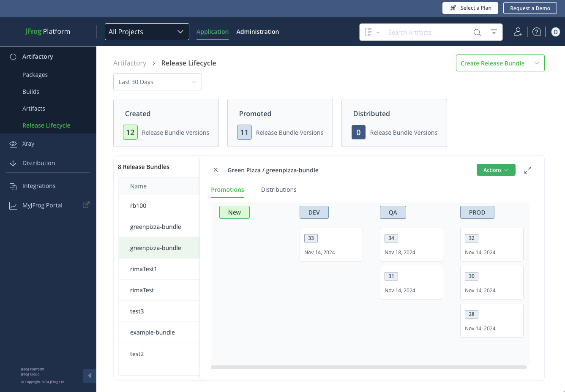Open the All Projects dropdown
The image size is (565, 392).
point(147,31)
